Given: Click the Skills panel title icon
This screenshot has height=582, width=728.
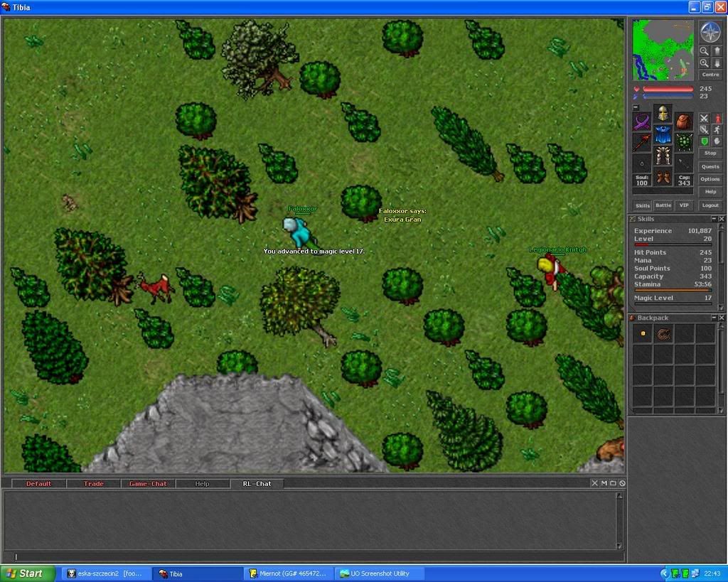Looking at the screenshot, I should coord(632,219).
